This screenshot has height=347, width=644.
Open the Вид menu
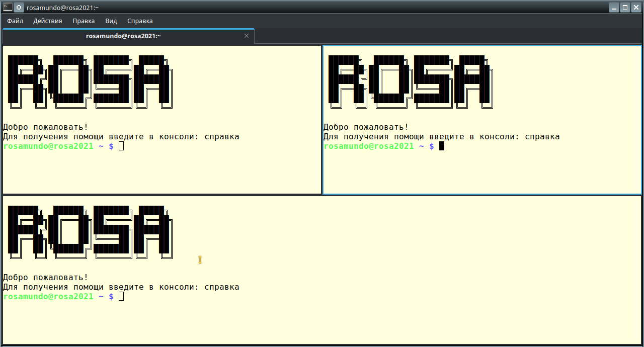point(111,21)
